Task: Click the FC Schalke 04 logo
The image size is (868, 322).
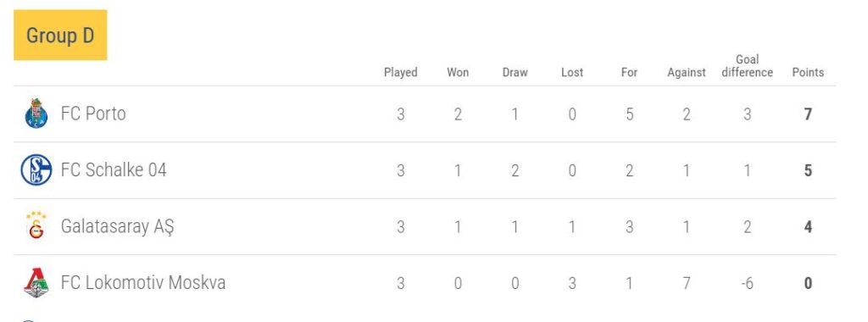Action: pyautogui.click(x=36, y=169)
